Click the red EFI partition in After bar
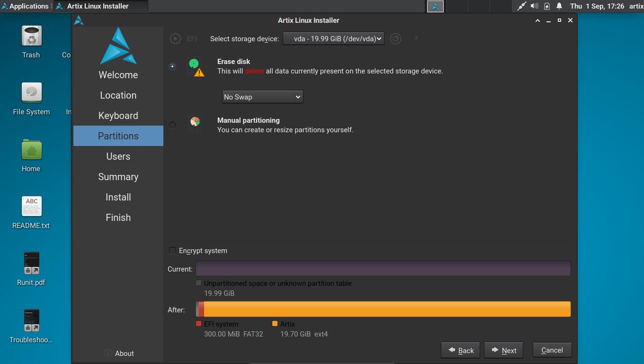644x364 pixels. tap(201, 309)
